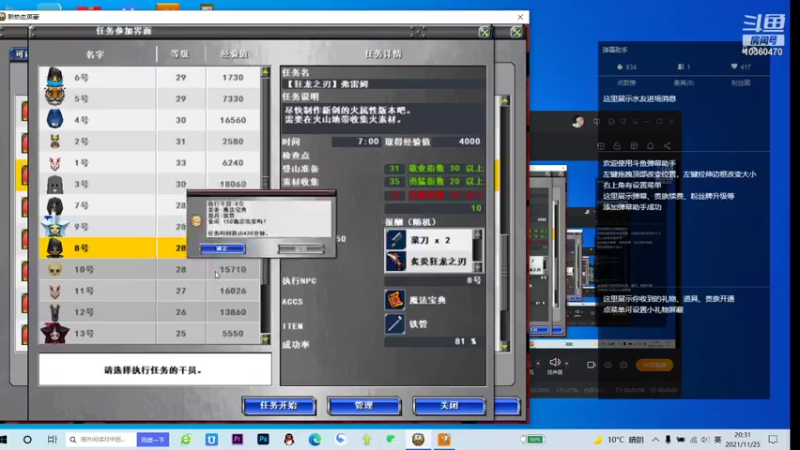Open the notification center icon
The height and width of the screenshot is (450, 800).
773,439
